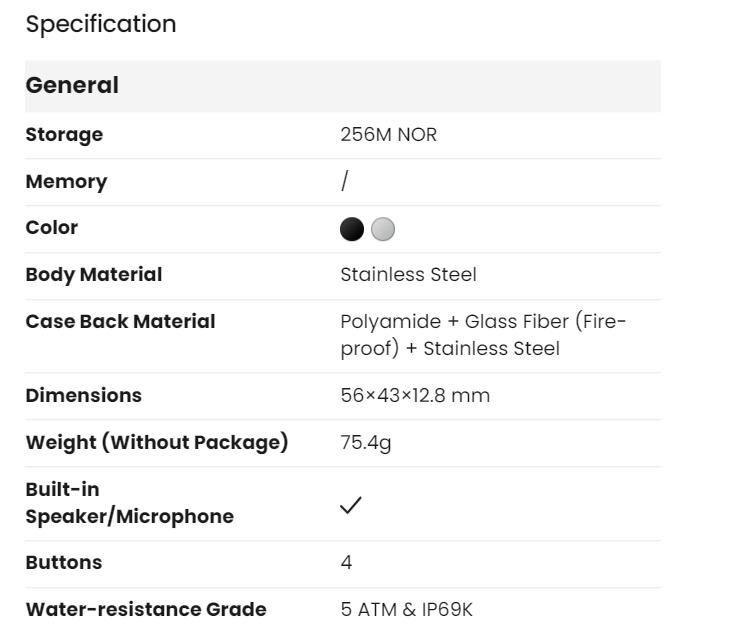Click the Polyamide + Glass Fiber text
Image resolution: width=742 pixels, height=631 pixels.
(454, 322)
